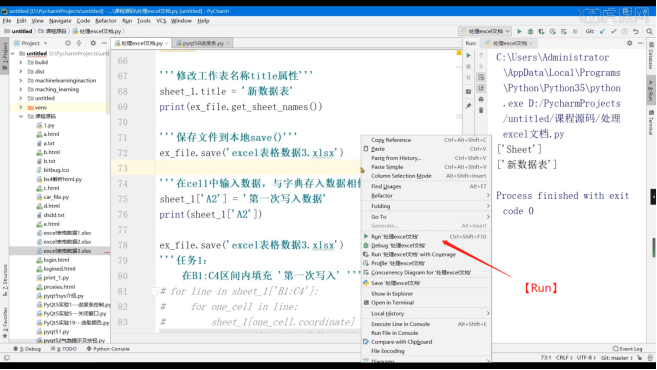This screenshot has width=657, height=370.
Task: Collapse the 课程源码 folder
Action: click(x=21, y=116)
